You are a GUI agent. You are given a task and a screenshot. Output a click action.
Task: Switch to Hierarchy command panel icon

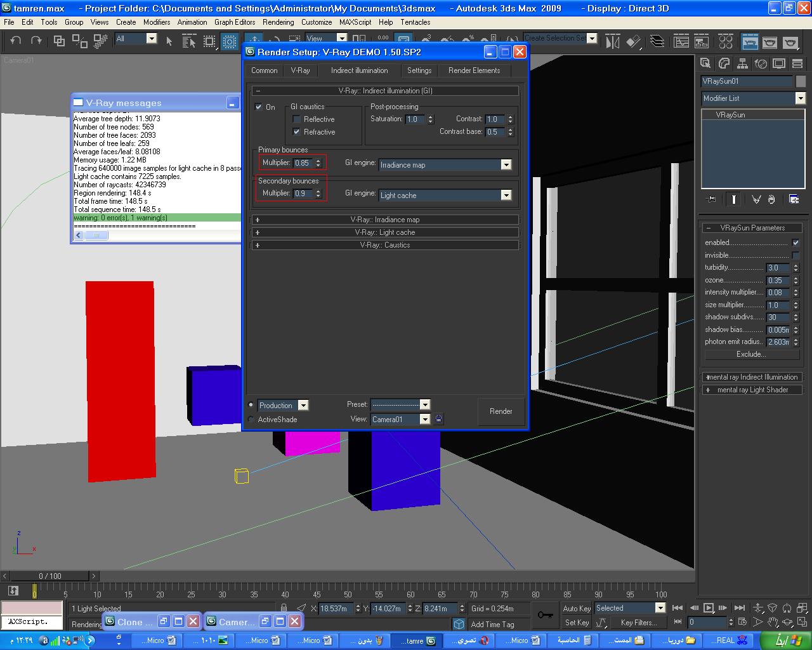pyautogui.click(x=742, y=63)
